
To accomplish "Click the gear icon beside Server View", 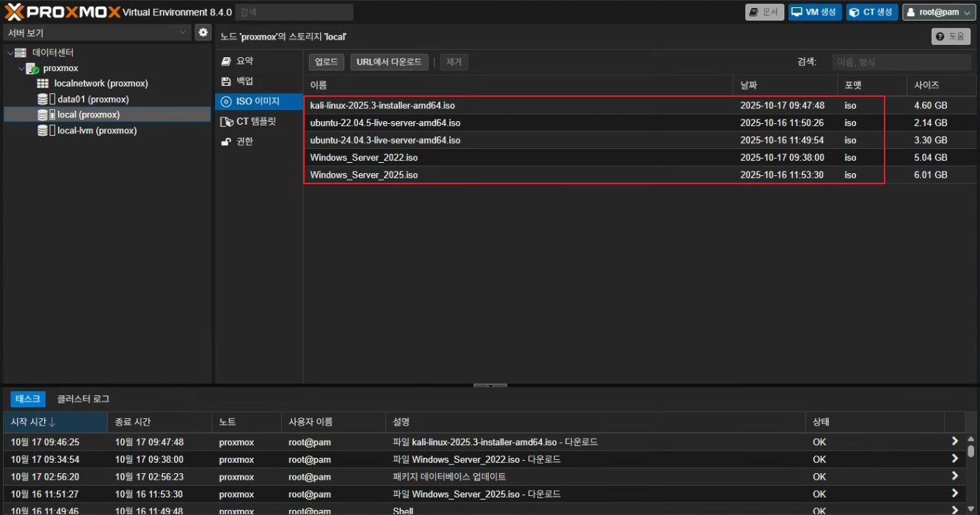I will click(203, 32).
